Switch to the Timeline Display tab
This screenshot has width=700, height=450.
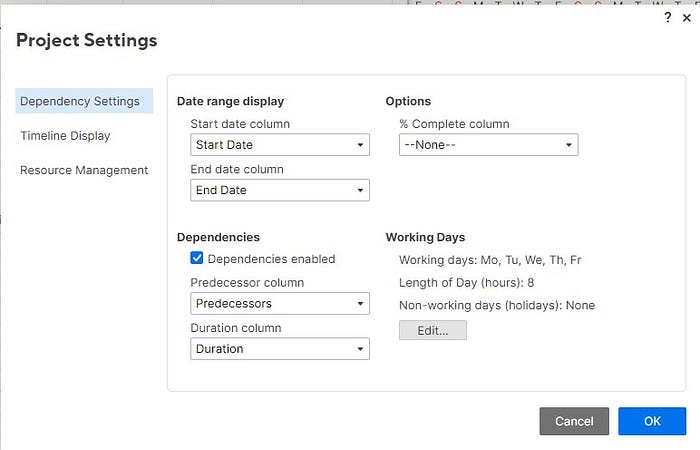point(65,135)
